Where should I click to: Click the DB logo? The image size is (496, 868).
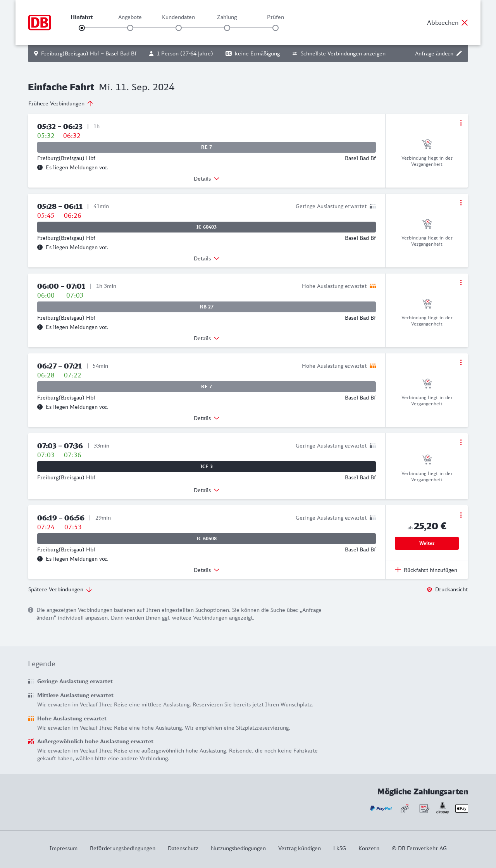coord(40,22)
